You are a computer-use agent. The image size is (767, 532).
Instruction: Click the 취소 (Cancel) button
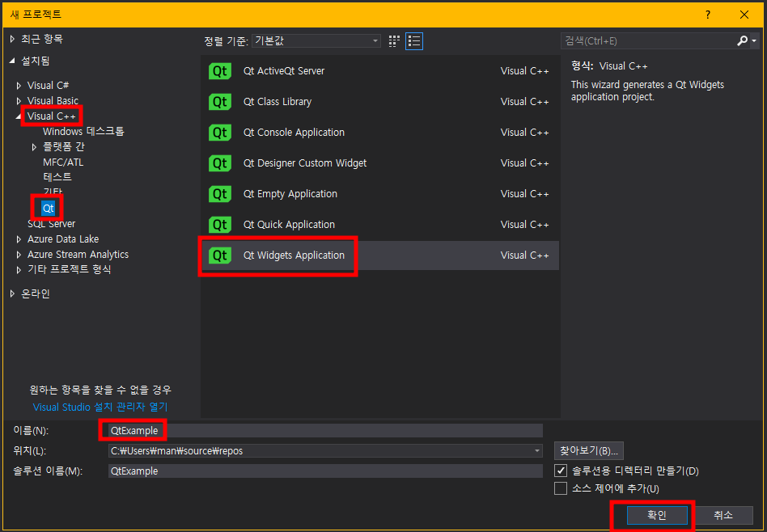(723, 515)
